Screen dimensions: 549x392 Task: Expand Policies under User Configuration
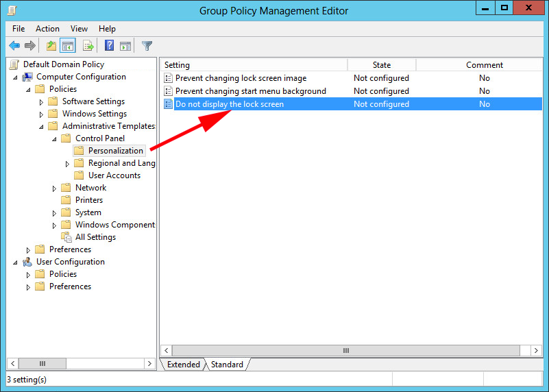28,275
